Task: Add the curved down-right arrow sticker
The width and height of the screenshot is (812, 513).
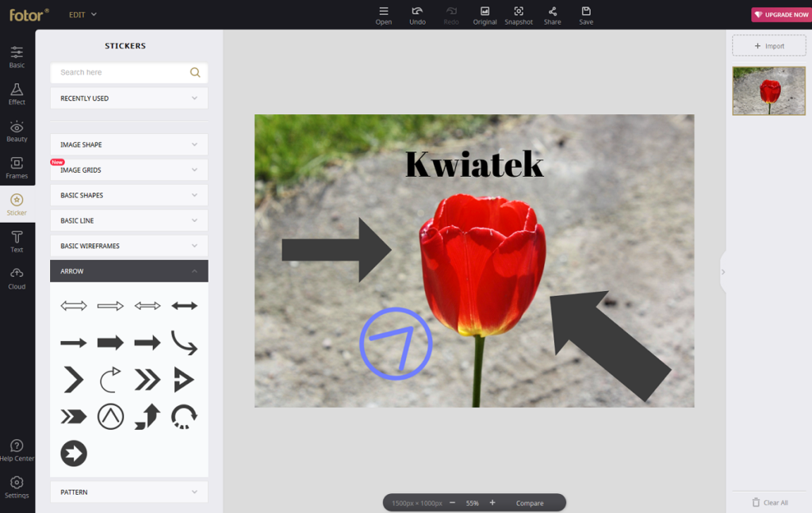Action: pyautogui.click(x=184, y=343)
